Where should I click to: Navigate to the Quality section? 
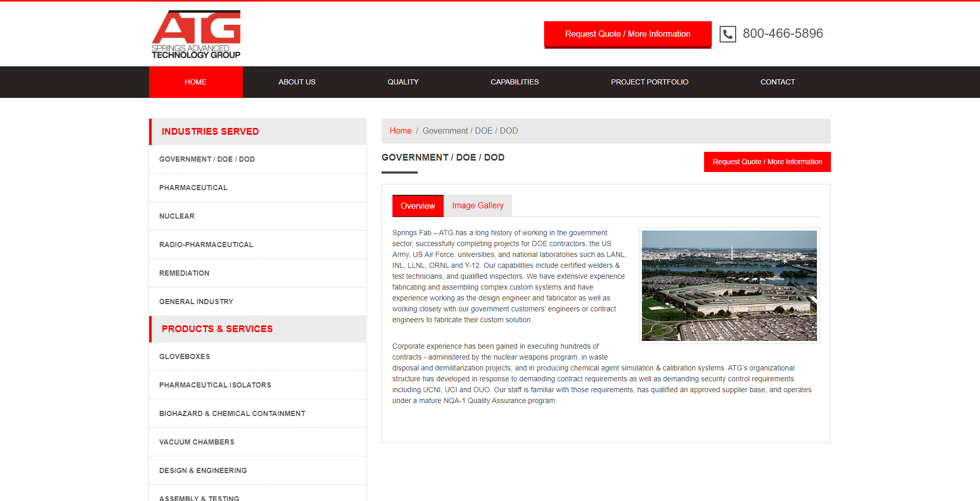(x=403, y=82)
